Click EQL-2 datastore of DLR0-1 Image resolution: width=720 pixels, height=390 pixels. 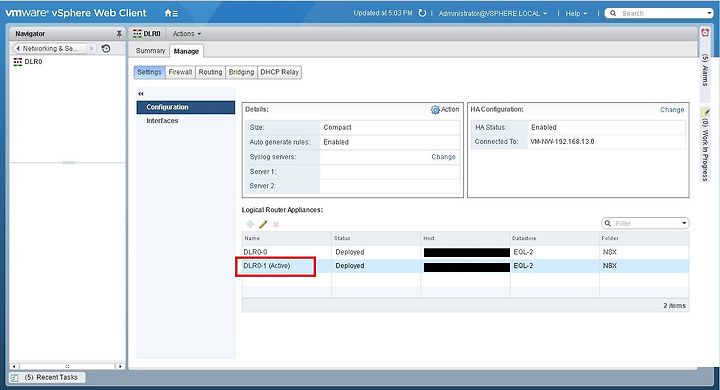tap(523, 266)
